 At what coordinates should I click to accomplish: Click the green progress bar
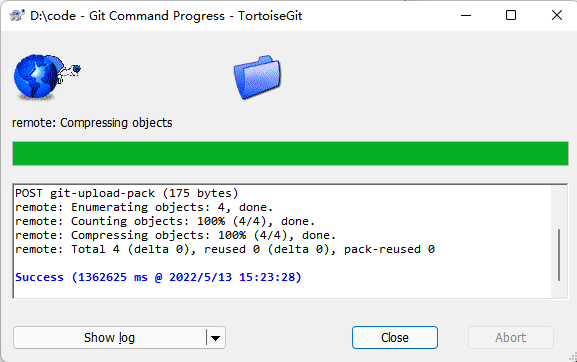pyautogui.click(x=290, y=153)
